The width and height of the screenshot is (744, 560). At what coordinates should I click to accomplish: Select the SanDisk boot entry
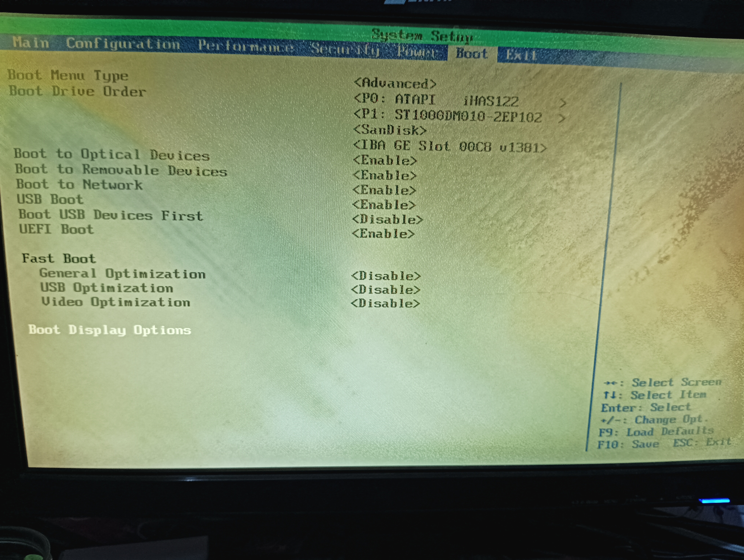[390, 130]
